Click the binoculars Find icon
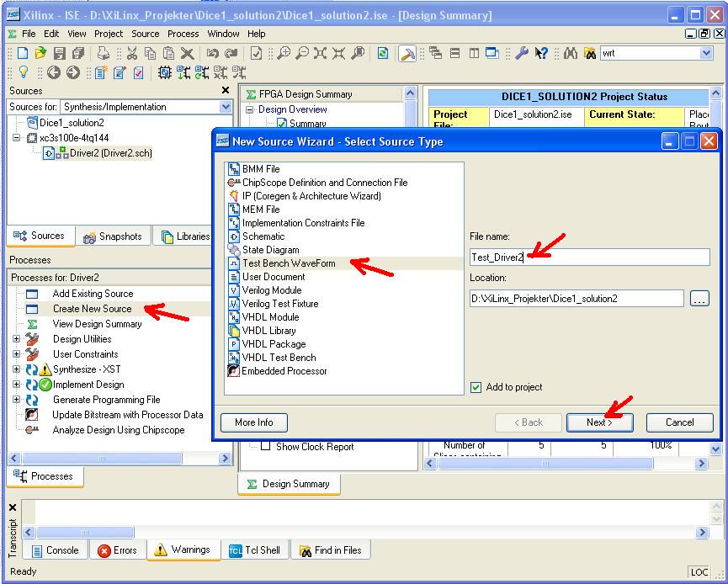This screenshot has height=584, width=728. click(571, 53)
